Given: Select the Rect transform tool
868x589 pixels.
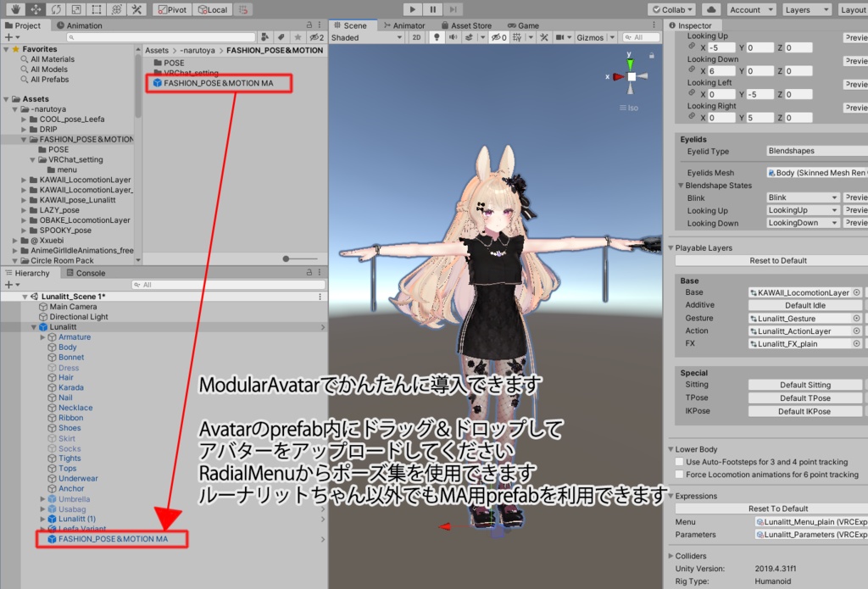Looking at the screenshot, I should coord(97,9).
